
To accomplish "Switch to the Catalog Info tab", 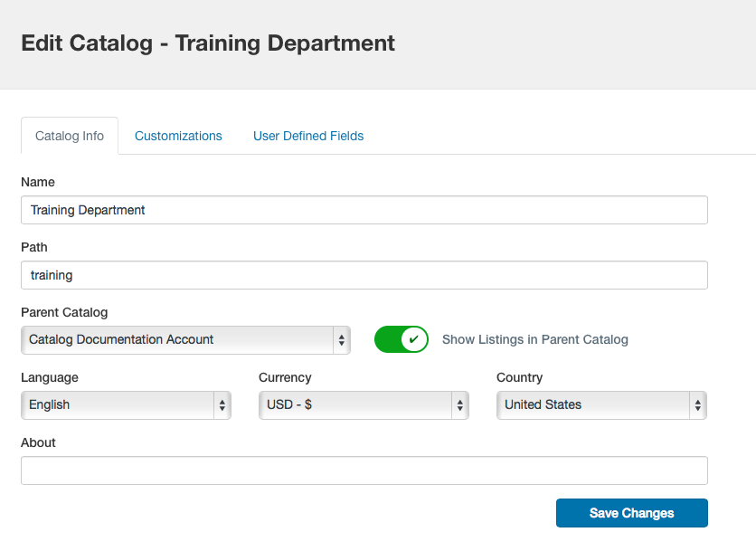I will 70,136.
